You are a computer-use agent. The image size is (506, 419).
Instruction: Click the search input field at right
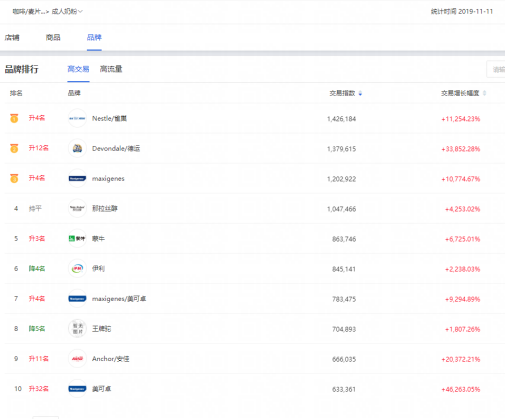point(496,69)
